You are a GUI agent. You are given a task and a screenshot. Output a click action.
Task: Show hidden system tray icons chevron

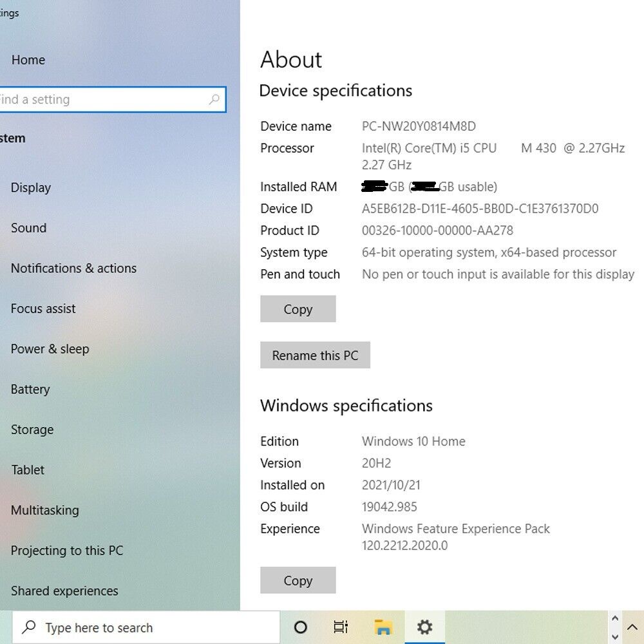pyautogui.click(x=632, y=627)
